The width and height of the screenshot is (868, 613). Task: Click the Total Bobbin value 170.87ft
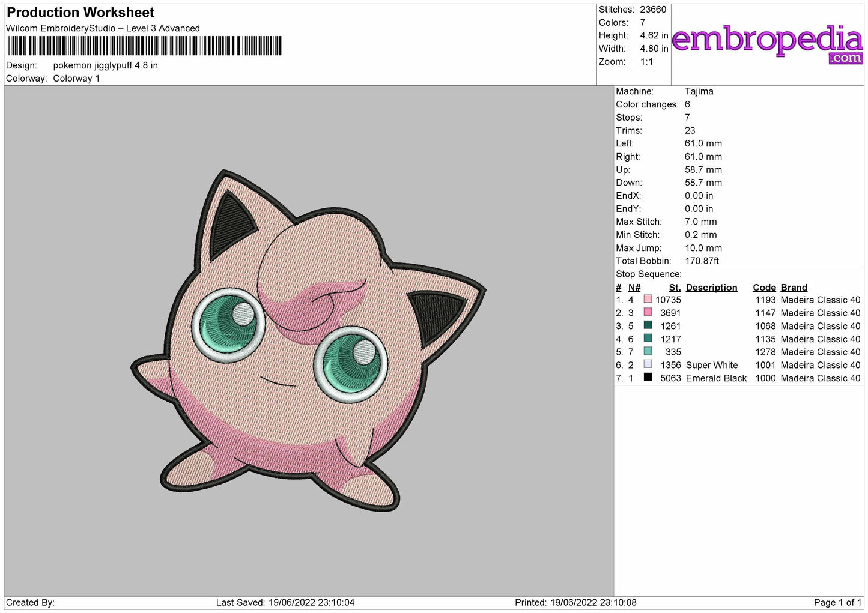[702, 261]
